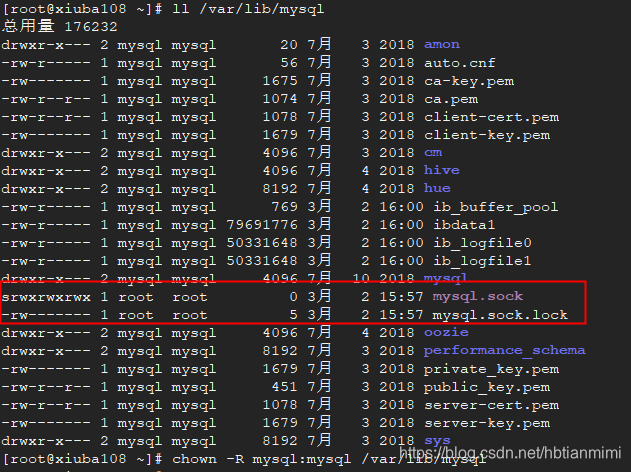
Task: Select client-cert.pem in the listing
Action: coord(491,117)
